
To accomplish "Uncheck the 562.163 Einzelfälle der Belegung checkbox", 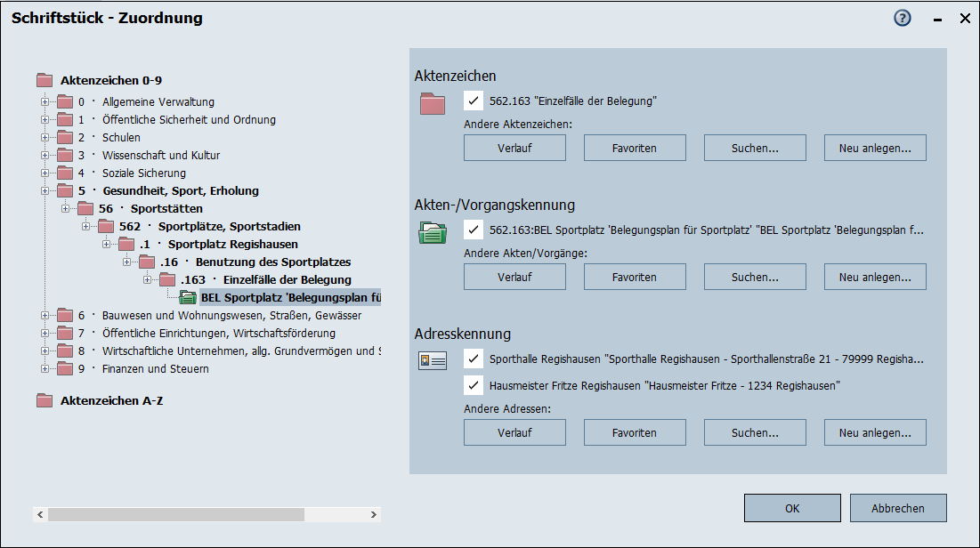I will 474,101.
